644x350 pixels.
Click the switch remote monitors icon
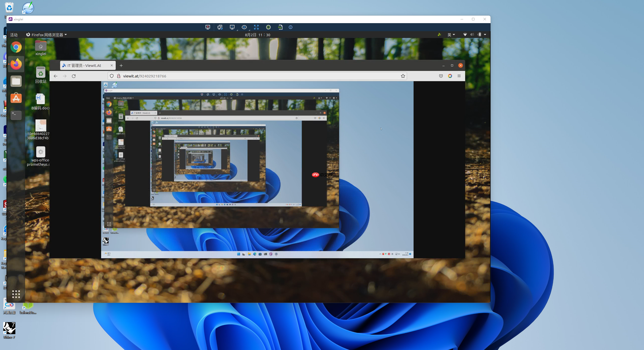pyautogui.click(x=220, y=27)
